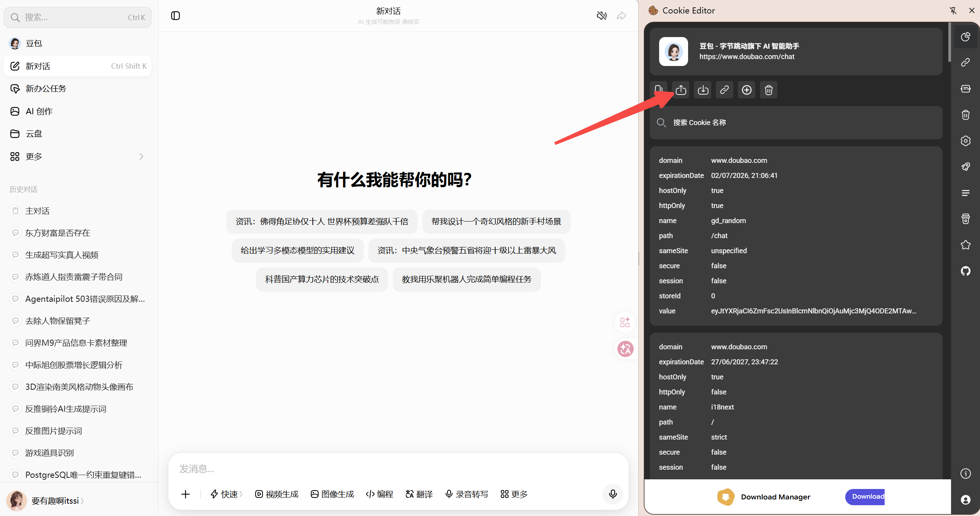Click the cookie name value i18next

[722, 407]
